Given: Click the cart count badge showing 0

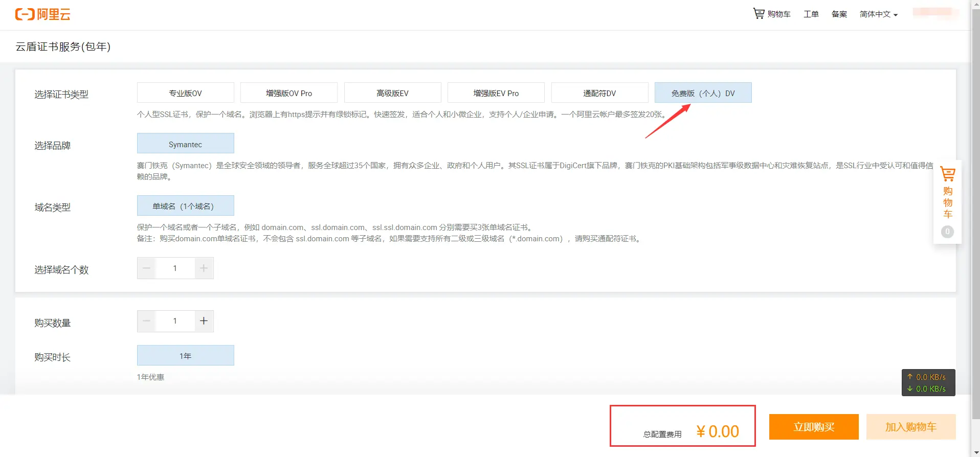Looking at the screenshot, I should [x=947, y=232].
